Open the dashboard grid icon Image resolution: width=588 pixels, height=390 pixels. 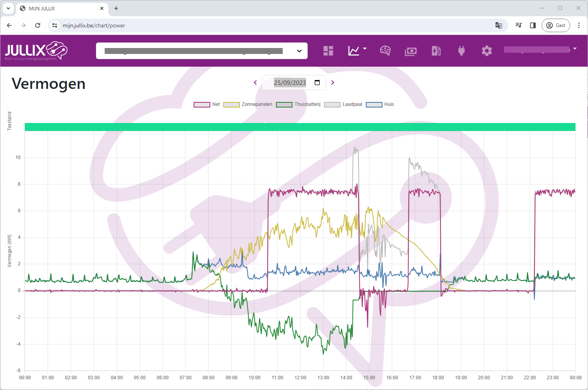click(328, 51)
